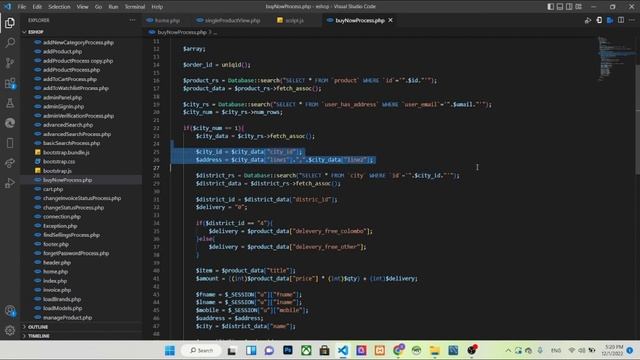Open Run Code icon in editor toolbar

tap(588, 20)
